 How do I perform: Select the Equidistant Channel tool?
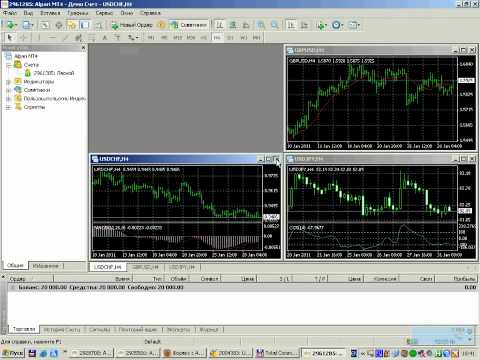pos(78,37)
